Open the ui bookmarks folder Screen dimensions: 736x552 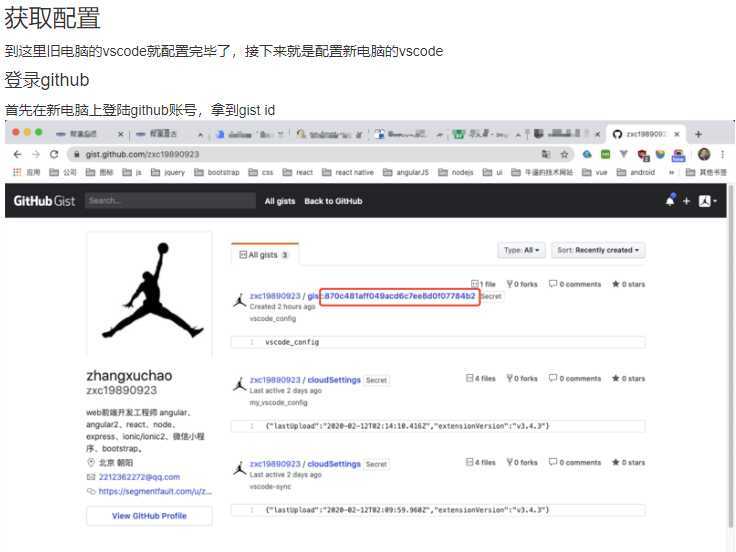tap(493, 172)
